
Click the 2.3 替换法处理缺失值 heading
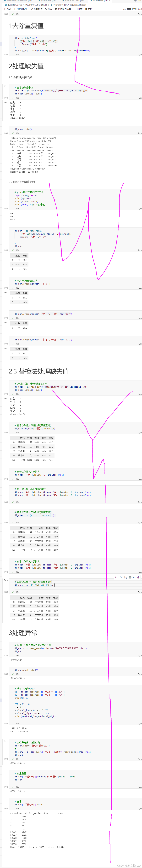pyautogui.click(x=39, y=371)
